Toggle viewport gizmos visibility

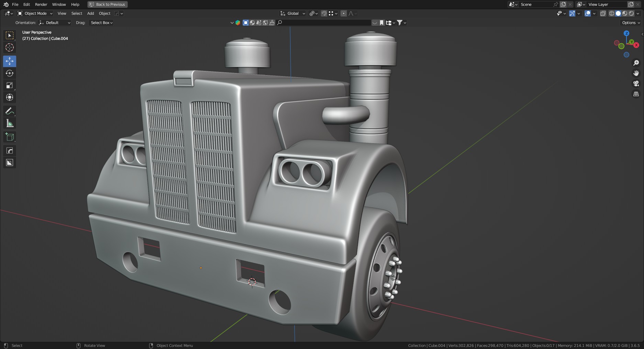572,13
